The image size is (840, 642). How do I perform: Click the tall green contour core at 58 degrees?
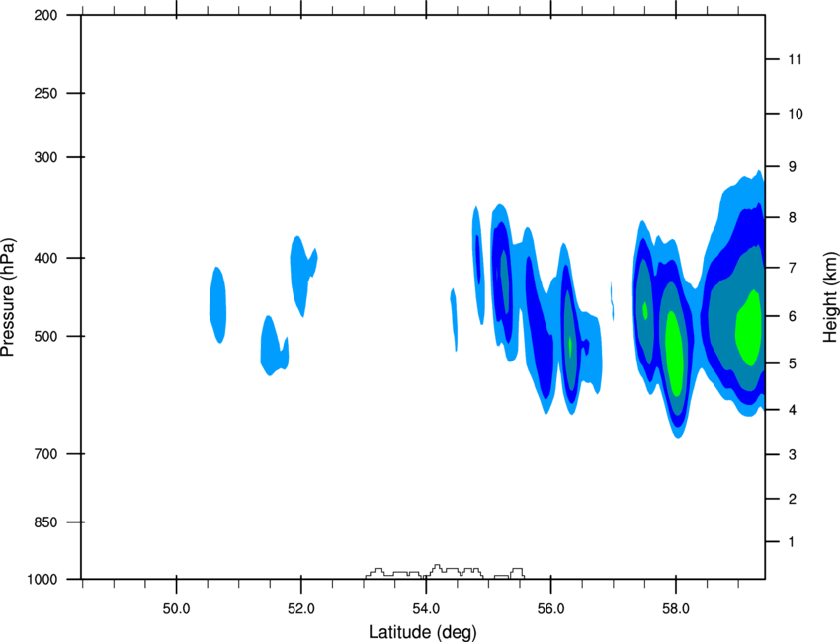(x=674, y=354)
